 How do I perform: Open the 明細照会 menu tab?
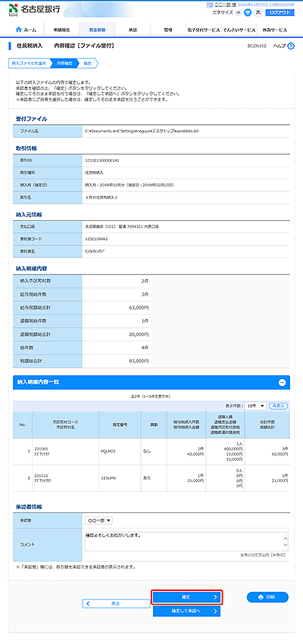tap(61, 30)
